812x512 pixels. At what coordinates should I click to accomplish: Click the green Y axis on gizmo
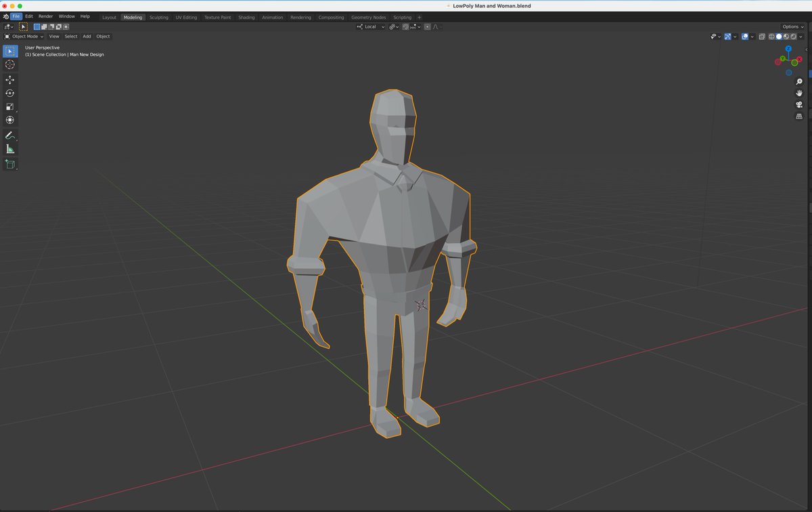(782, 58)
